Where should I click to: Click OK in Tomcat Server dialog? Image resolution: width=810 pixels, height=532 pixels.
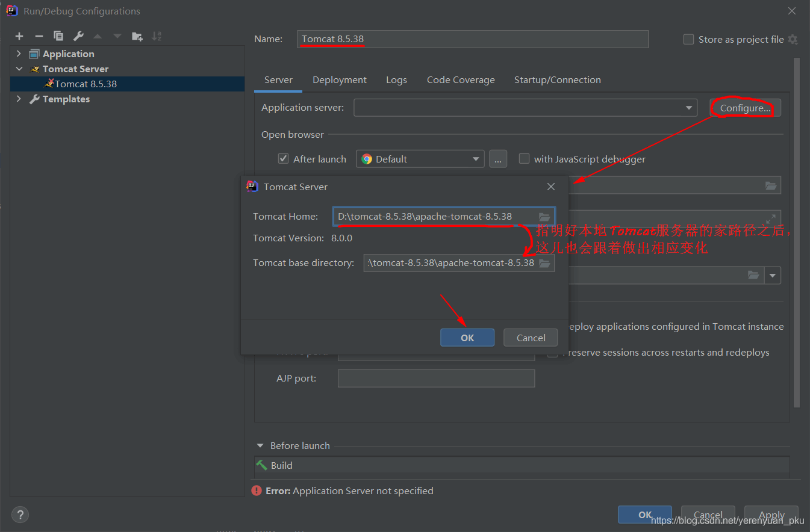click(467, 338)
